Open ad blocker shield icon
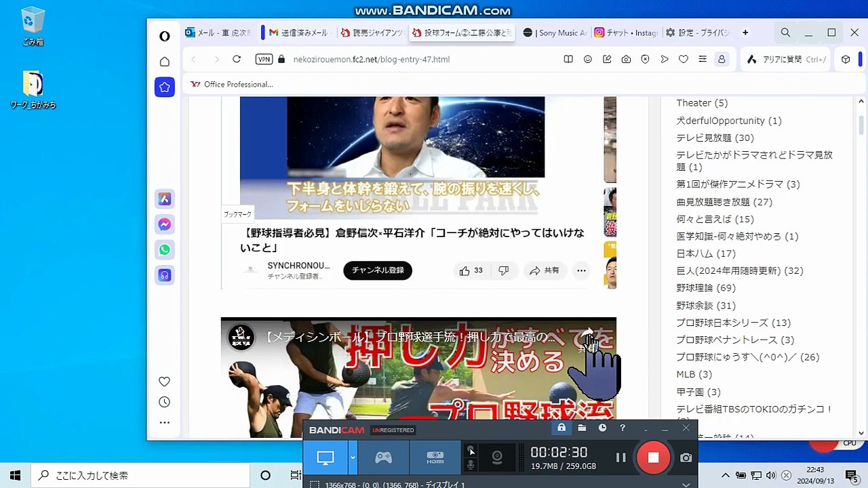868x488 pixels. (646, 59)
